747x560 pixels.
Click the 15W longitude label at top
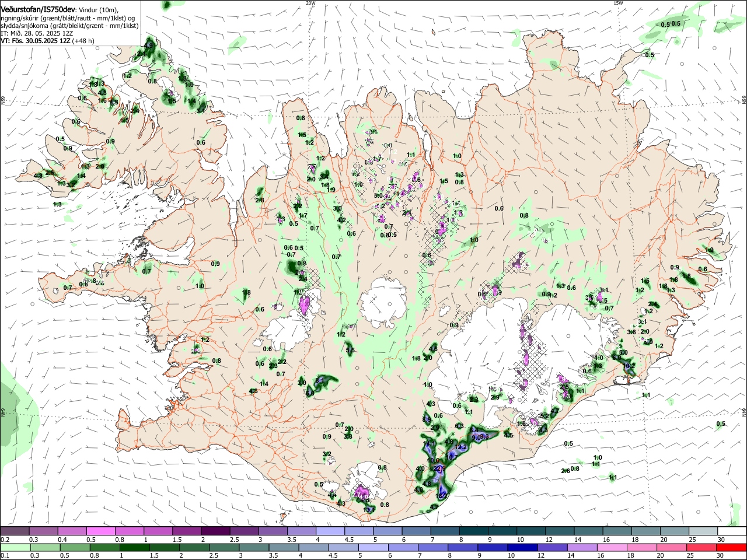618,2
